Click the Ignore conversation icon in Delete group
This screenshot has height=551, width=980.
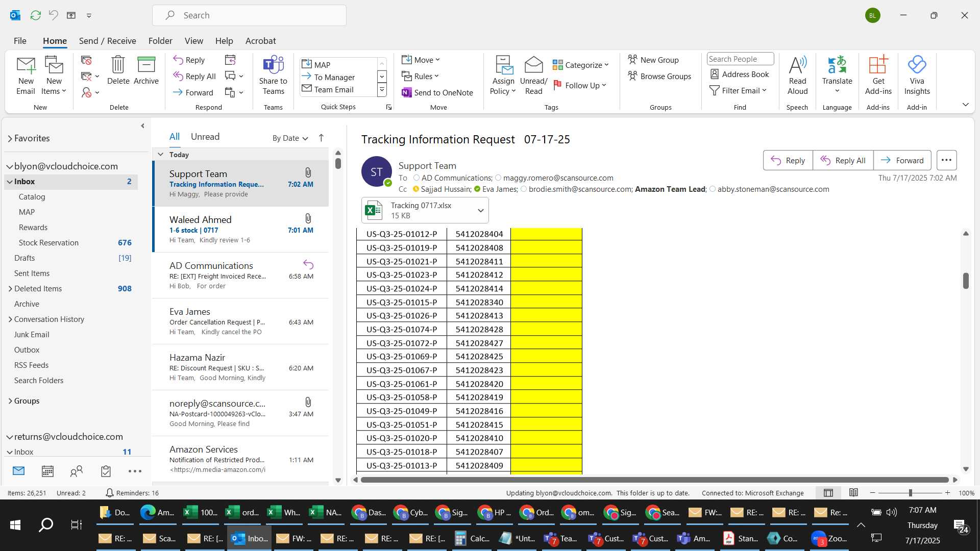86,60
